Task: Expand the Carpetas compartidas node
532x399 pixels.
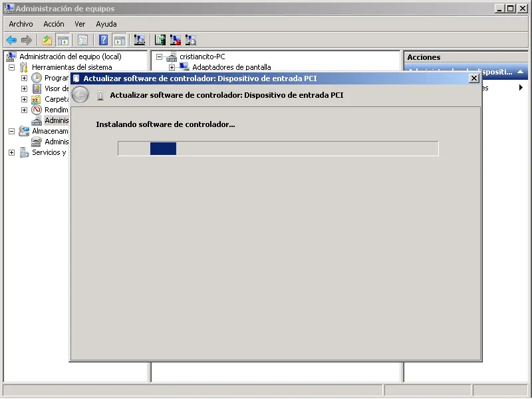Action: [24, 99]
